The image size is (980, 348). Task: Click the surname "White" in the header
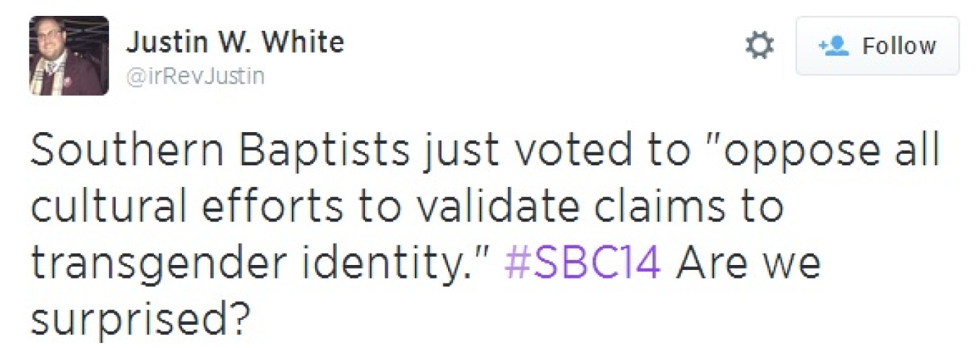coord(306,44)
